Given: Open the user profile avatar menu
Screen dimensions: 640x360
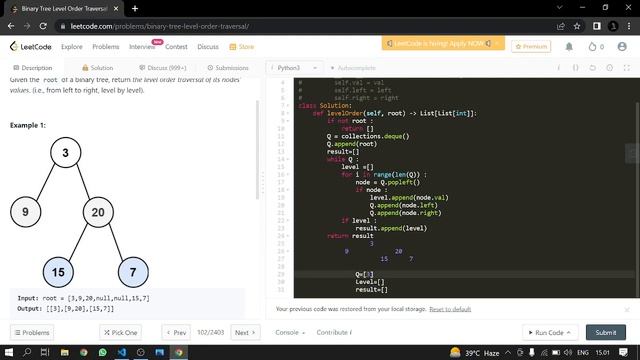Looking at the screenshot, I should point(622,47).
